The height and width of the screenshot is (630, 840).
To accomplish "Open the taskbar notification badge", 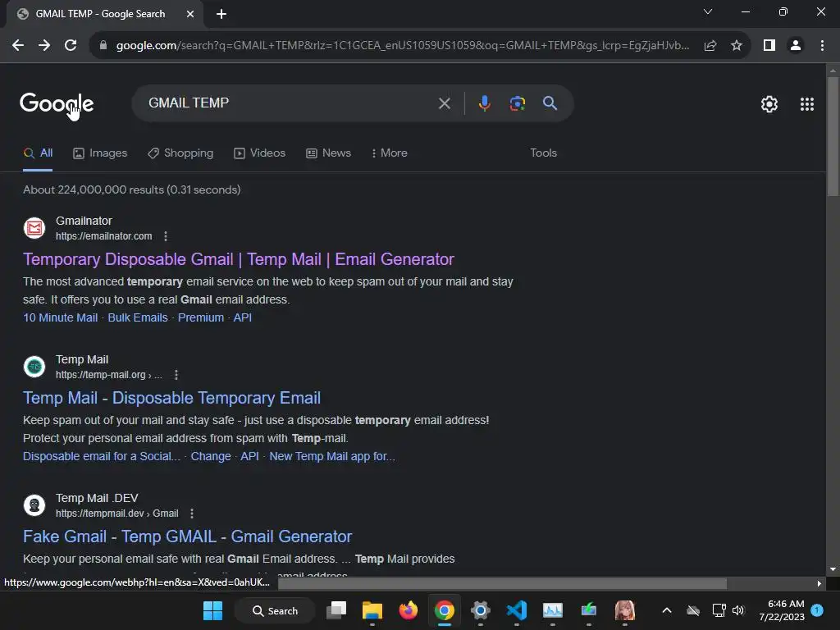I will [x=817, y=610].
